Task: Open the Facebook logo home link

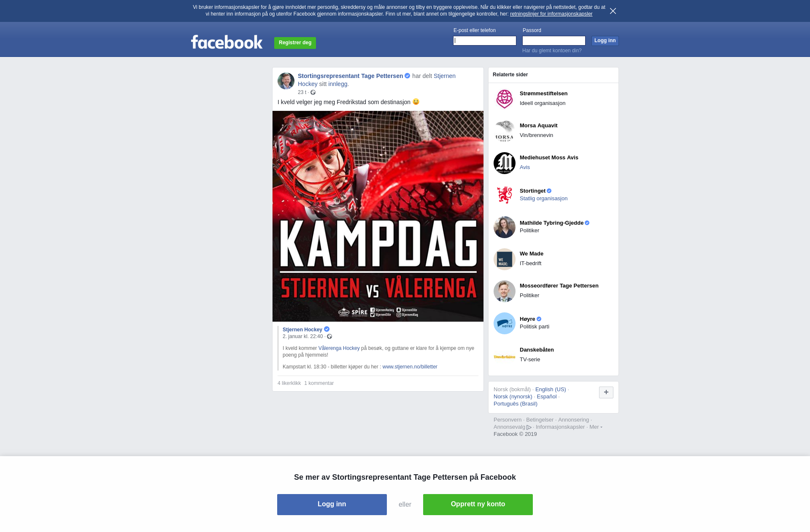Action: [x=227, y=42]
